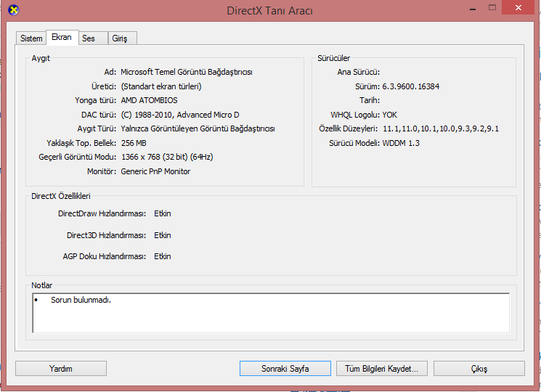Image resolution: width=541 pixels, height=392 pixels.
Task: Click the '1366 x 768 (32 bit) (64Hz)' value
Action: pyautogui.click(x=167, y=157)
